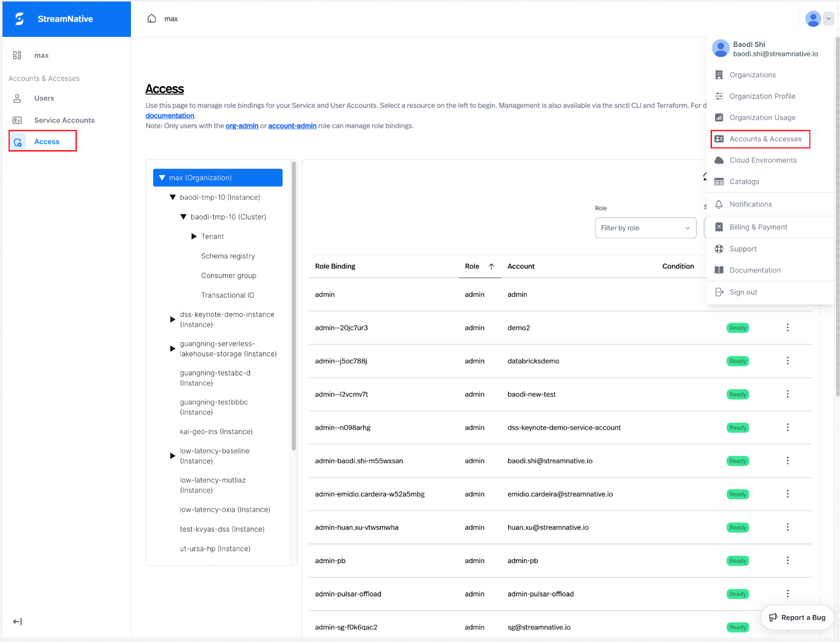Image resolution: width=840 pixels, height=642 pixels.
Task: Open the documentation link
Action: (x=170, y=116)
